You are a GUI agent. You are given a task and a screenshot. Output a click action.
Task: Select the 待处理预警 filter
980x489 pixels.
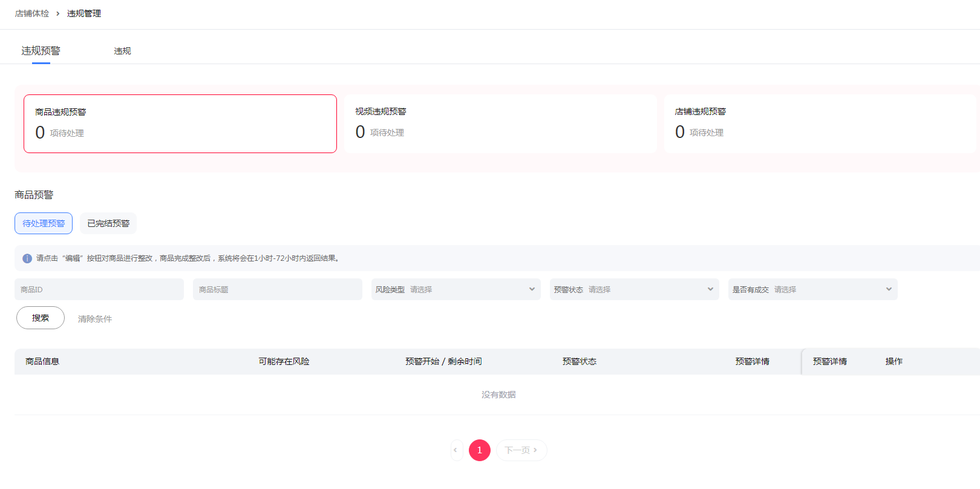[x=44, y=223]
